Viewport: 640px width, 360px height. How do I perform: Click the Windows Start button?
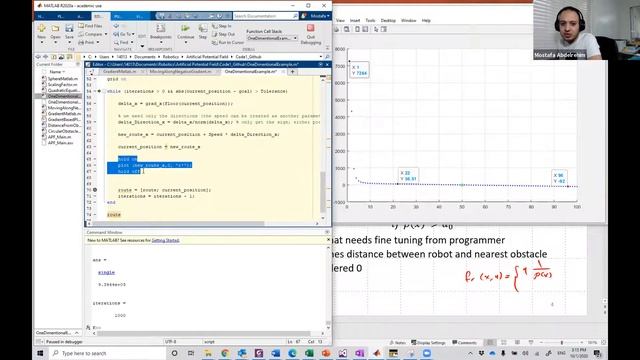(40, 353)
